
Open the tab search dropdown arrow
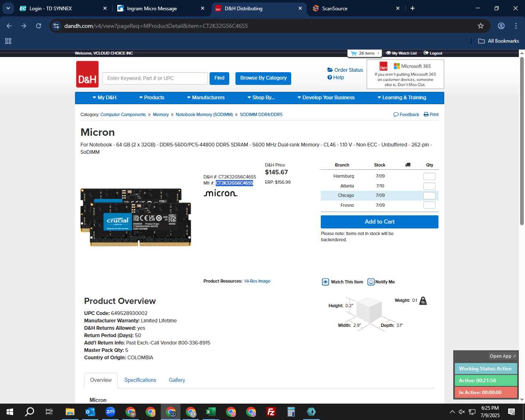pyautogui.click(x=8, y=8)
